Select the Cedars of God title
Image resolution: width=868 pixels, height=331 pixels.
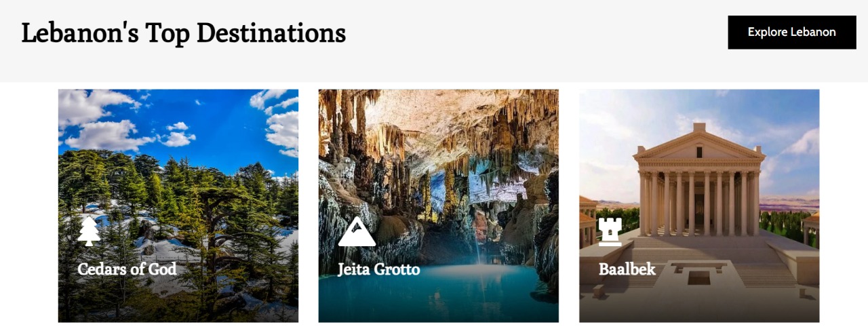click(127, 269)
